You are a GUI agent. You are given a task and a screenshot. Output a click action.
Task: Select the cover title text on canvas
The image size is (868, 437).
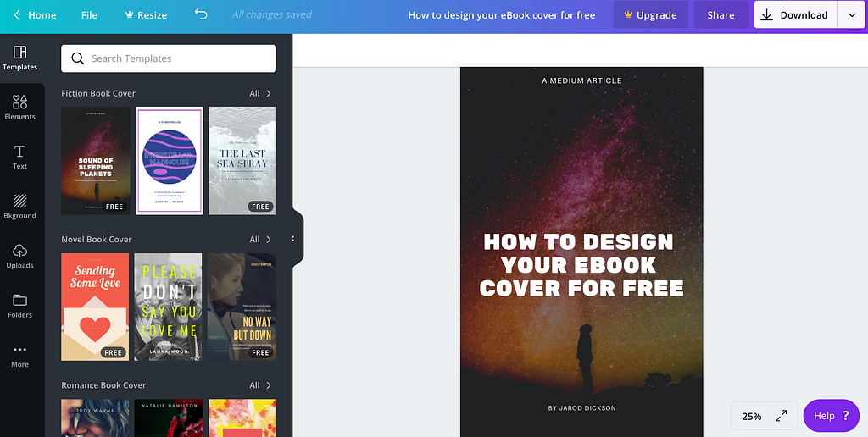point(581,265)
